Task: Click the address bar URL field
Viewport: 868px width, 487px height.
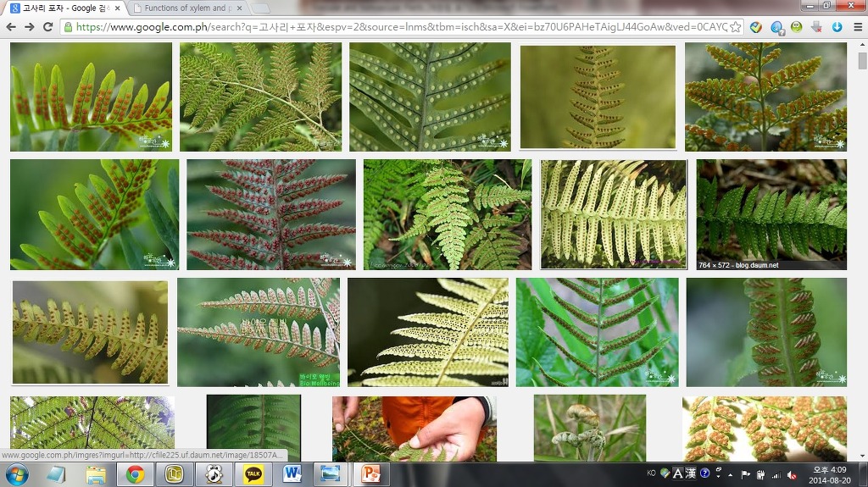Action: tap(401, 26)
